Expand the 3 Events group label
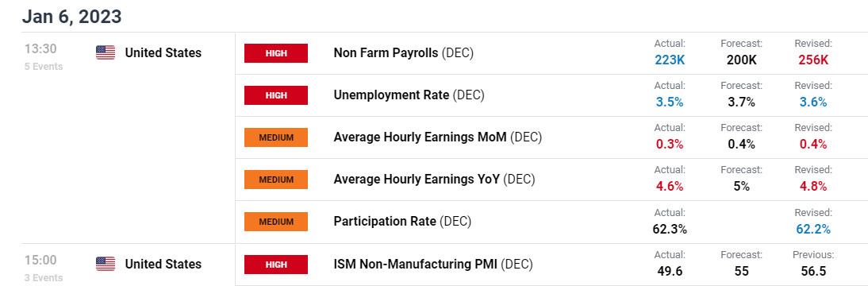 (44, 278)
